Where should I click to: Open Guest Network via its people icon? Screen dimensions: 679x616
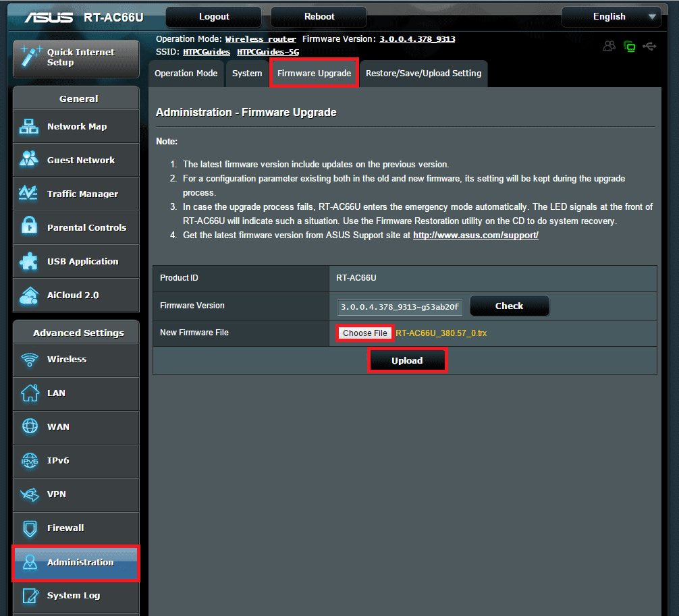[x=29, y=160]
